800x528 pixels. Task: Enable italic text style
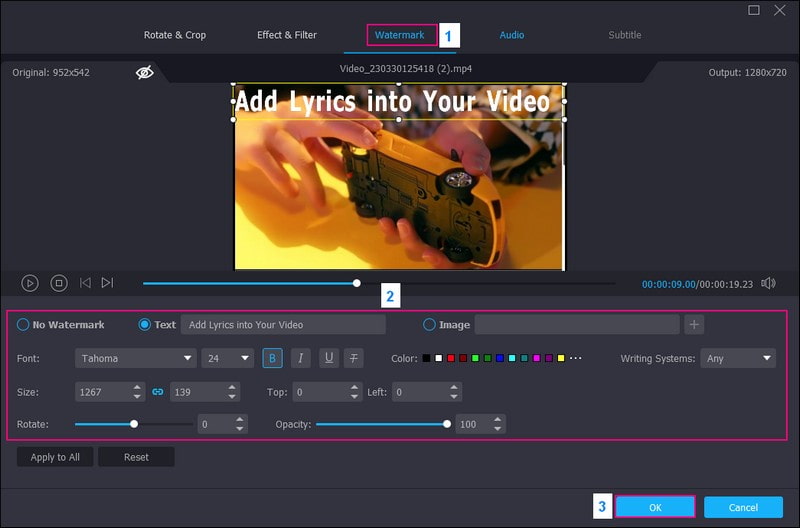click(300, 358)
